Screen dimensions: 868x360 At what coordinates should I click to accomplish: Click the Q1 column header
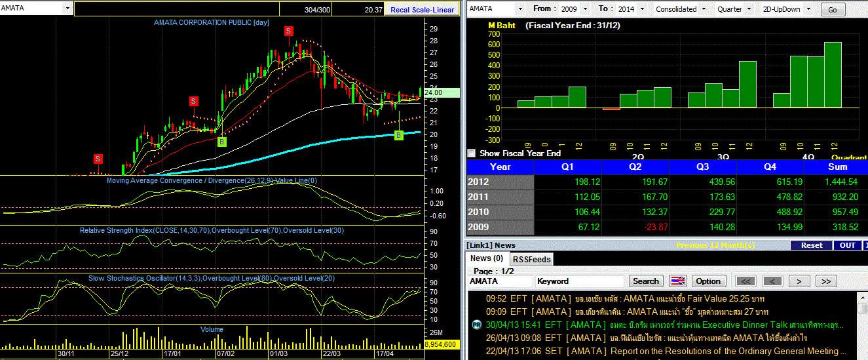click(x=568, y=167)
